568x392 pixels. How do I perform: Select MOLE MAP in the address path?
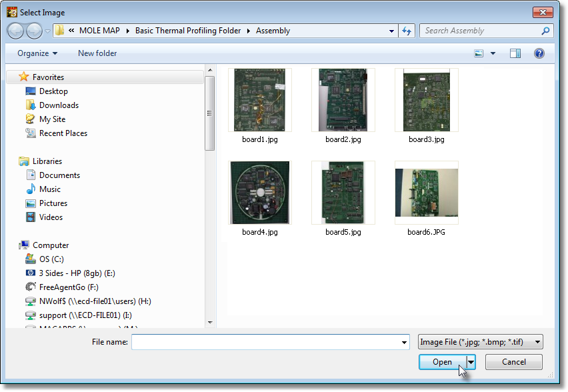pyautogui.click(x=99, y=31)
